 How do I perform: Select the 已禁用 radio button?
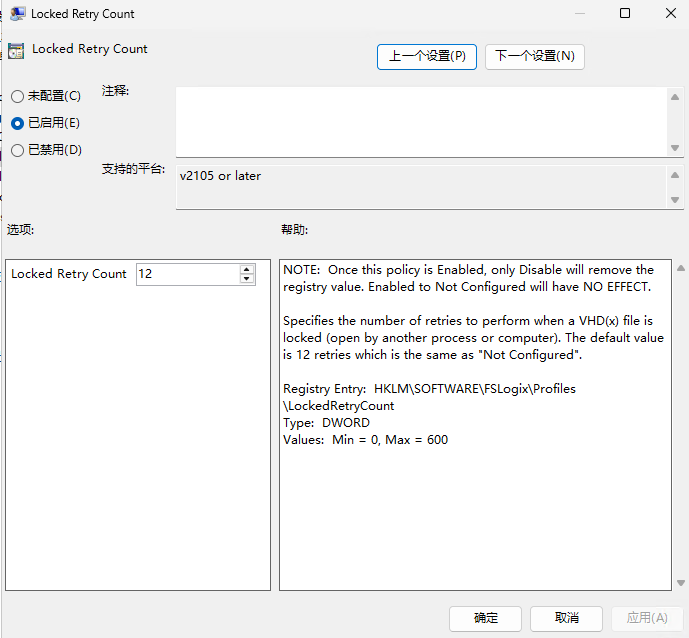17,150
